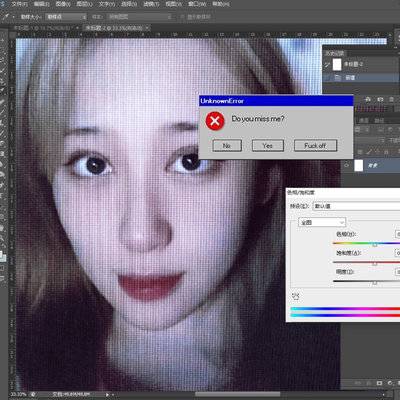400x400 pixels.
Task: Click the 背景 layer thumbnail
Action: click(x=358, y=165)
